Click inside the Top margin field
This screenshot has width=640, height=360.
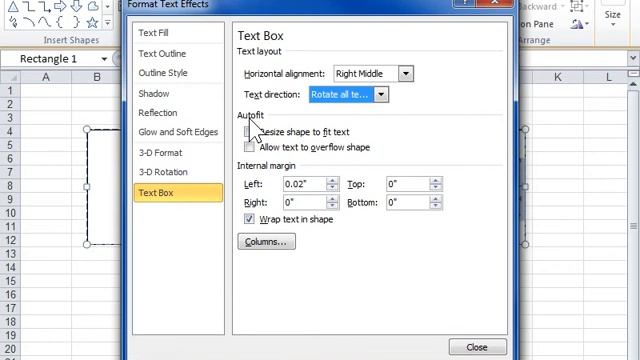click(408, 184)
